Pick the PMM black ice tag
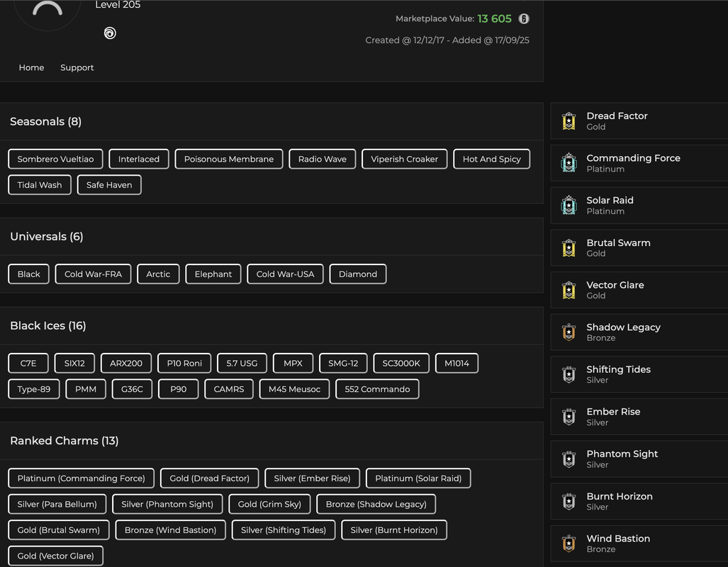The height and width of the screenshot is (567, 728). pos(86,389)
